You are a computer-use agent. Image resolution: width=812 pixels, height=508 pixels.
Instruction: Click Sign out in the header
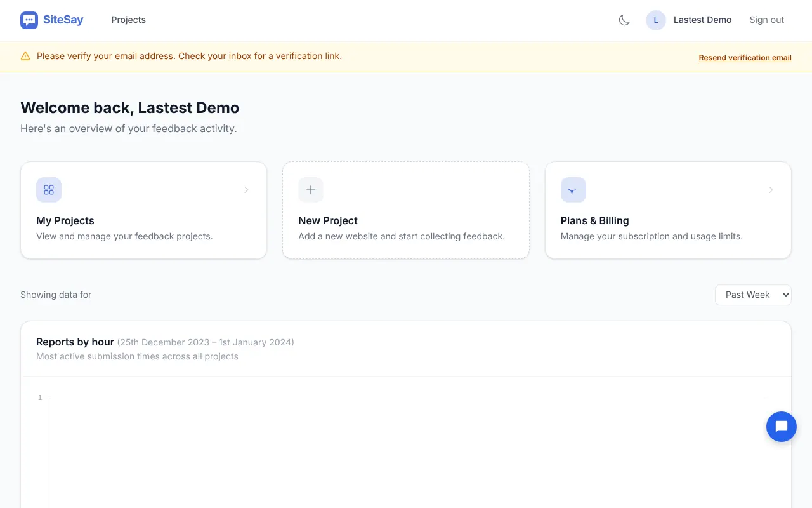(767, 20)
